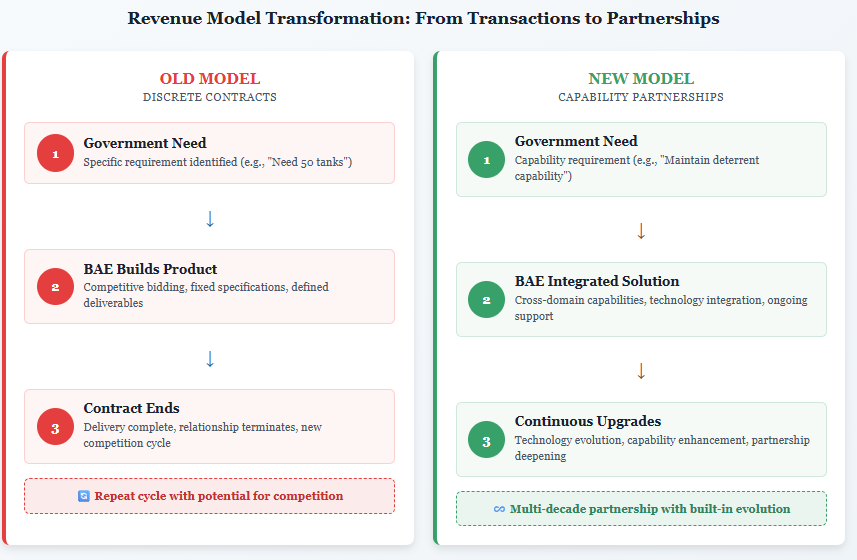This screenshot has width=857, height=560.
Task: Click the Revenue Model Transformation page title
Action: tap(424, 19)
